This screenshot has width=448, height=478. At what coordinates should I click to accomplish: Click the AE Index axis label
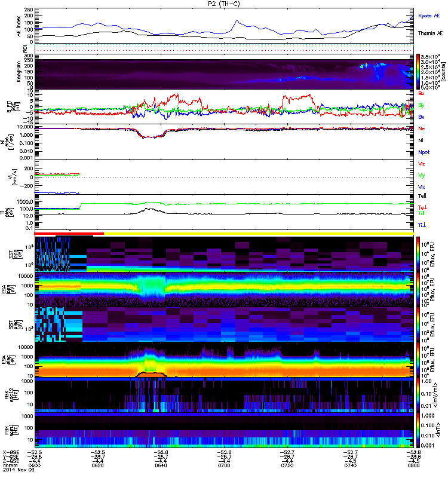click(19, 26)
